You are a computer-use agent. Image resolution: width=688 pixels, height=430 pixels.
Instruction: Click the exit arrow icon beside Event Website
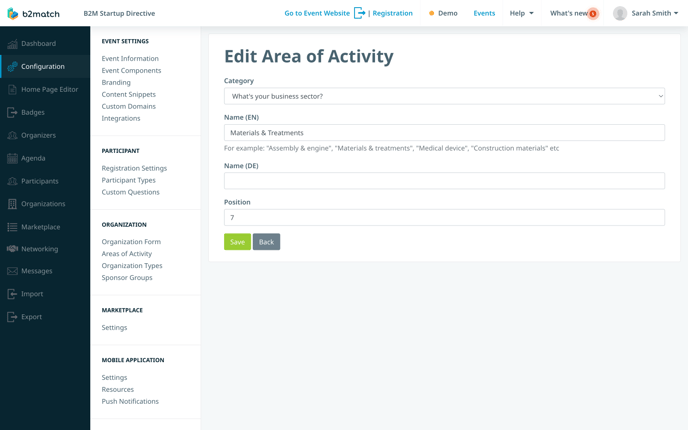click(x=359, y=13)
